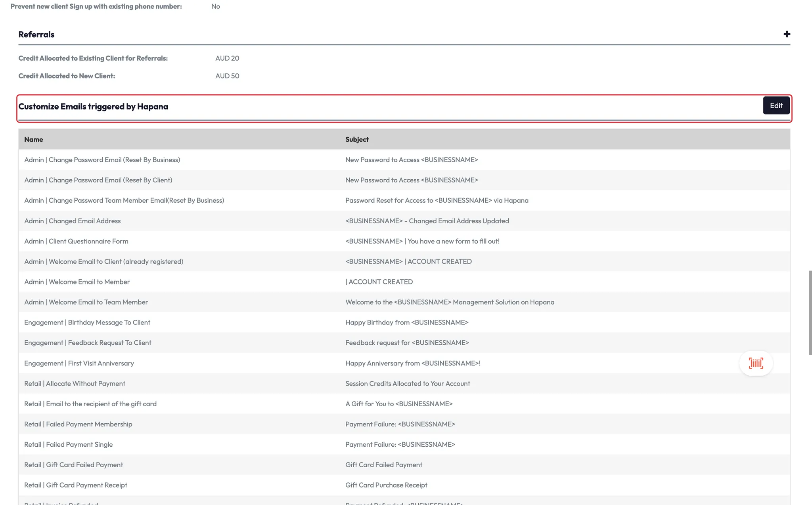Click the Welcome Email to Team Member row

coord(86,302)
